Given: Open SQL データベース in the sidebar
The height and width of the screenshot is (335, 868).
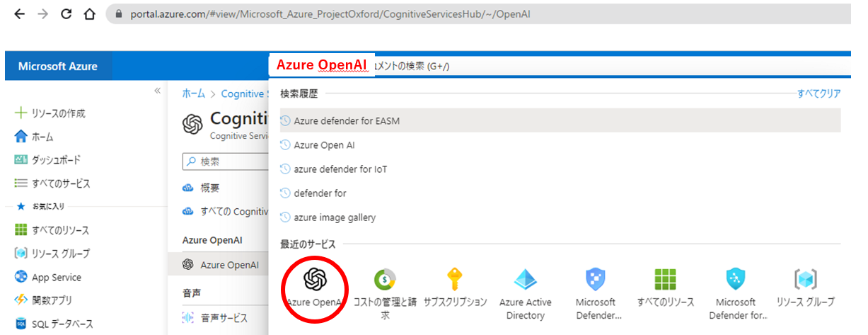Looking at the screenshot, I should point(53,324).
